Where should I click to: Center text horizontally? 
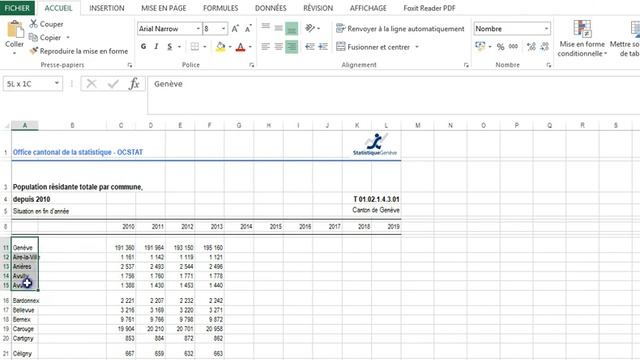coord(278,47)
